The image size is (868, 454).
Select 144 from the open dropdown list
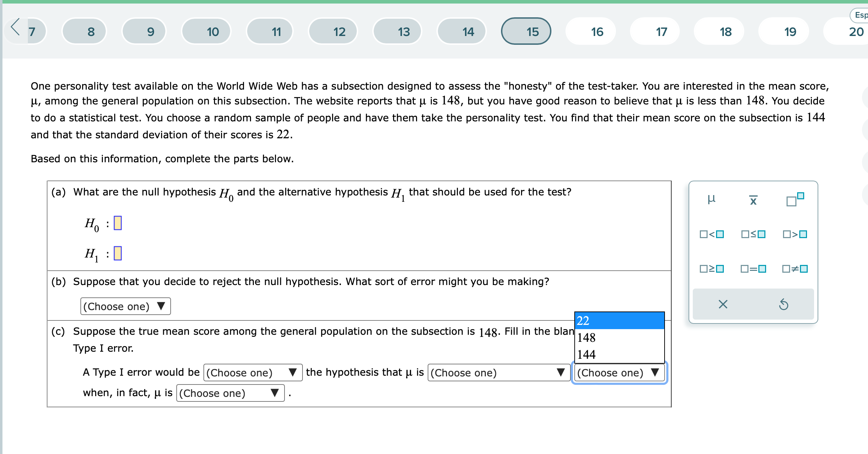(619, 355)
